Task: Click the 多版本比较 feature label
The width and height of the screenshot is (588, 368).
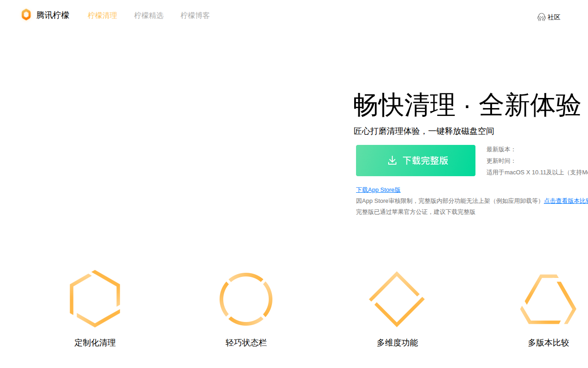Action: pos(548,343)
